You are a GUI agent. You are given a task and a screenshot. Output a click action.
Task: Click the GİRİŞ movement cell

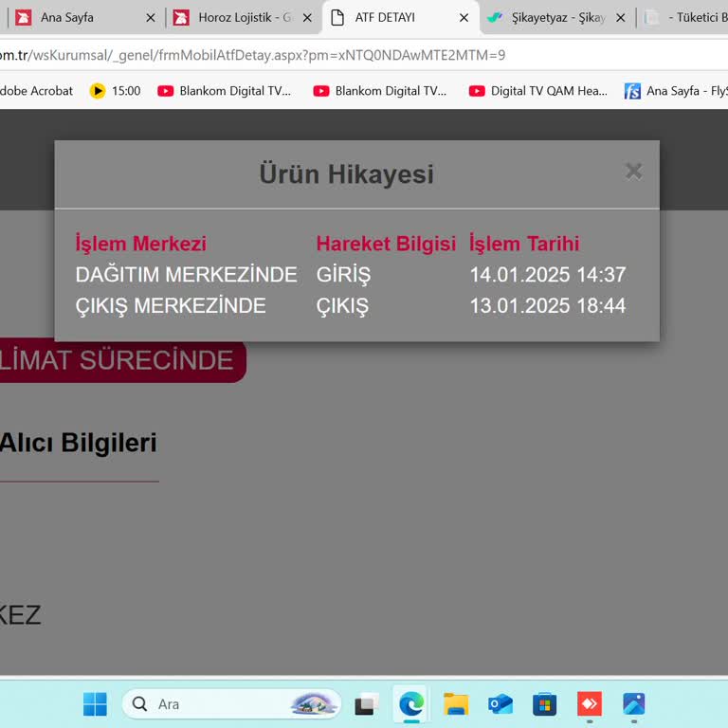tap(343, 274)
